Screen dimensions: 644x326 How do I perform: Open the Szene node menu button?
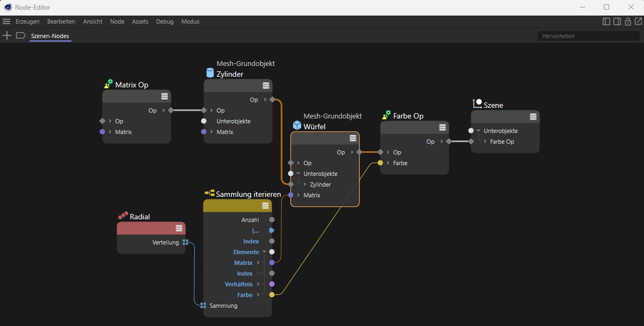(533, 117)
